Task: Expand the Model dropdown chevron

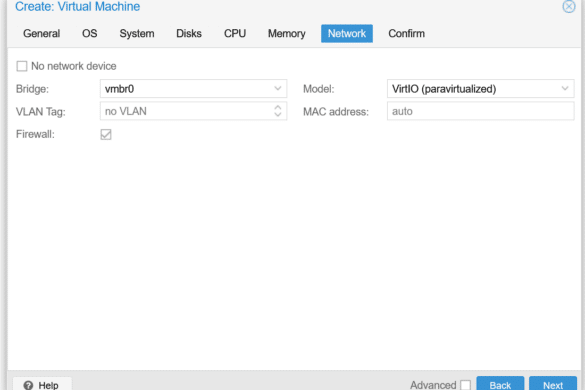Action: (565, 88)
